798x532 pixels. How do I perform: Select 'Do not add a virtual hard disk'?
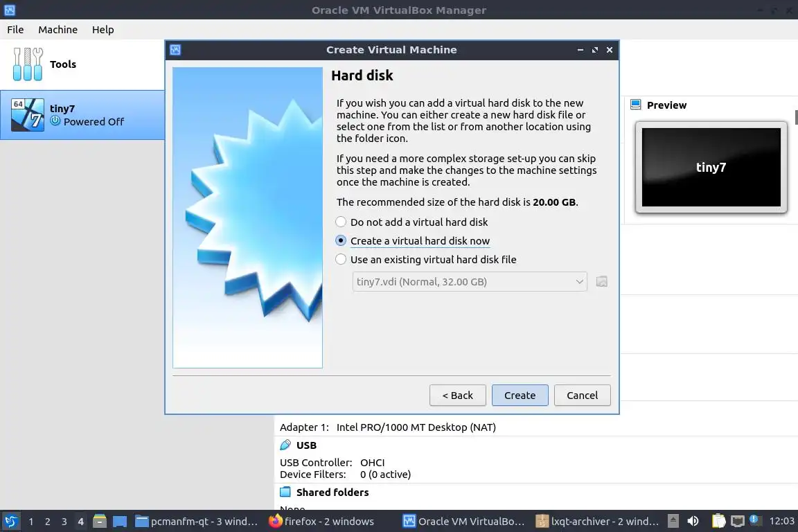click(x=411, y=222)
